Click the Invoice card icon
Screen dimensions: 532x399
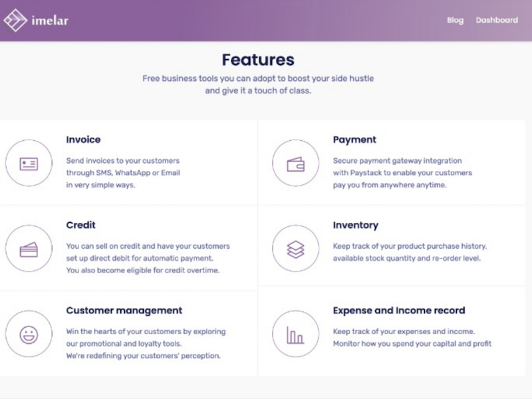(x=29, y=164)
